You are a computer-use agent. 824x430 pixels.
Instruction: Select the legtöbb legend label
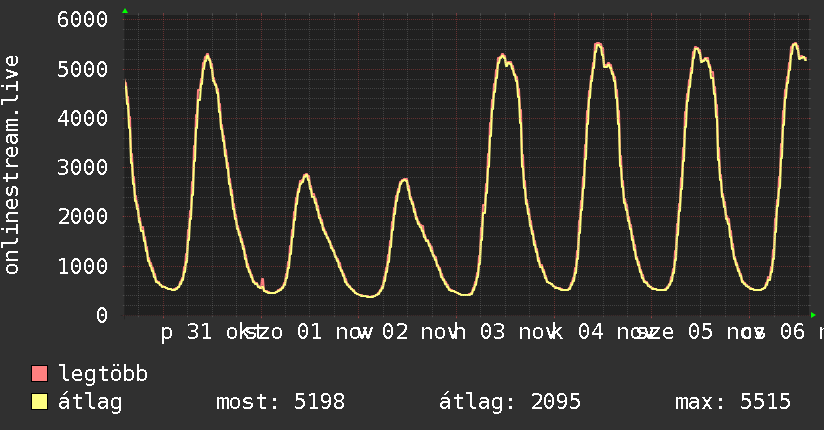103,374
